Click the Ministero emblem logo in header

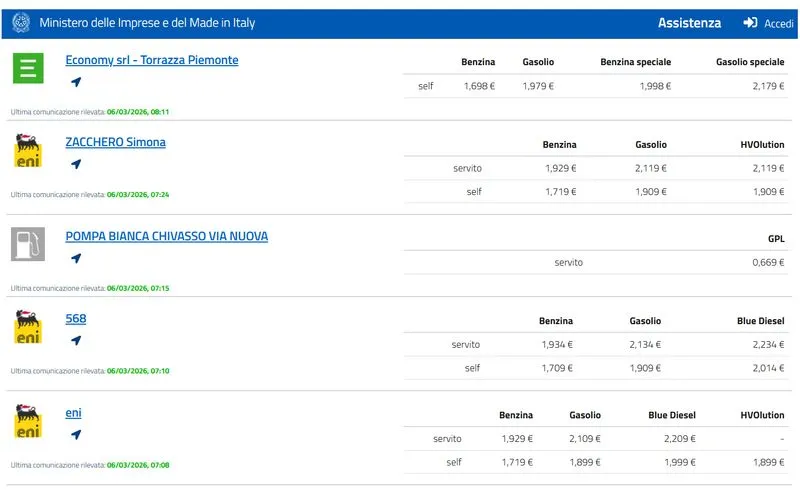click(21, 23)
